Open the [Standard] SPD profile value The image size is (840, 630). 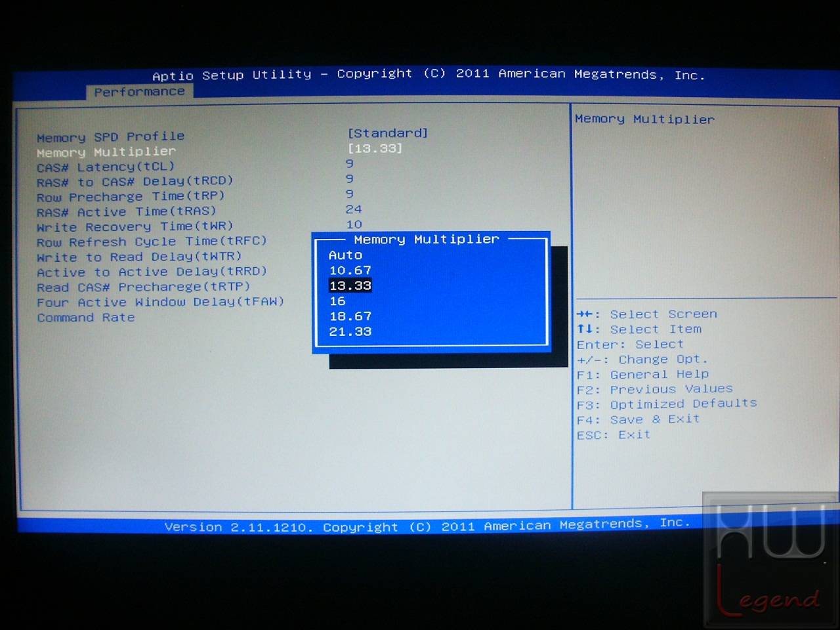tap(387, 133)
